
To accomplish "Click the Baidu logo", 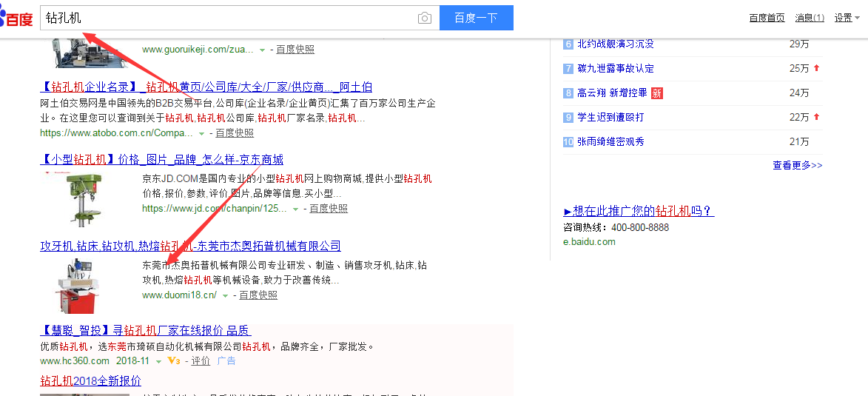I will 17,18.
